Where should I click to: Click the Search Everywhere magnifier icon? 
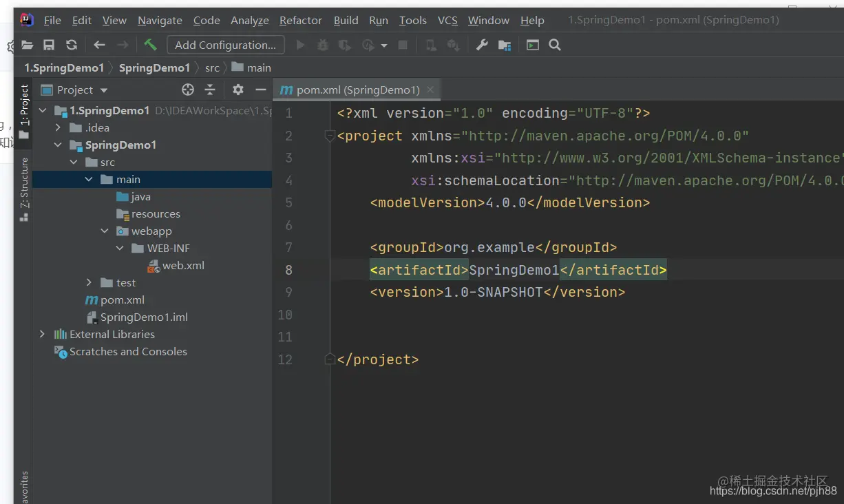[x=555, y=45]
